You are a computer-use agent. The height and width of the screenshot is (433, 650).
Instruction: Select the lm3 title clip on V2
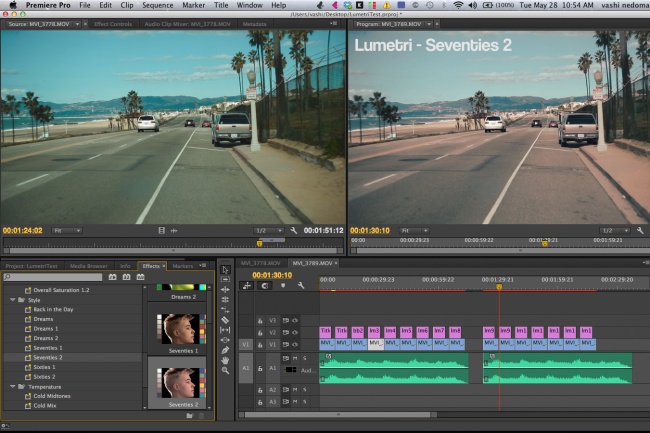click(374, 331)
